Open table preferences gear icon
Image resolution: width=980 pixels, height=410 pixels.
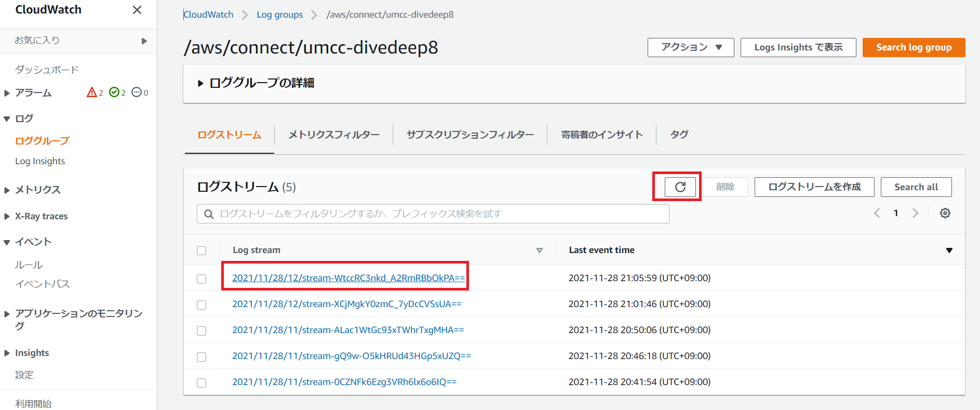coord(945,213)
